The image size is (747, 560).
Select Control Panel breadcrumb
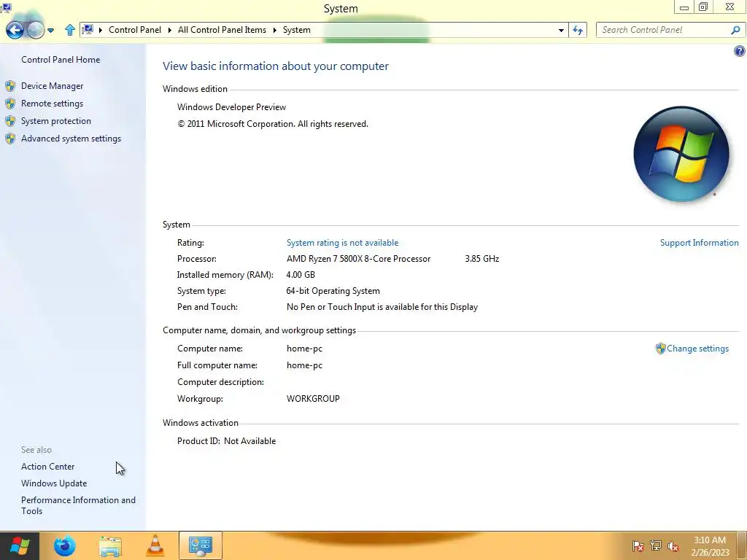135,29
